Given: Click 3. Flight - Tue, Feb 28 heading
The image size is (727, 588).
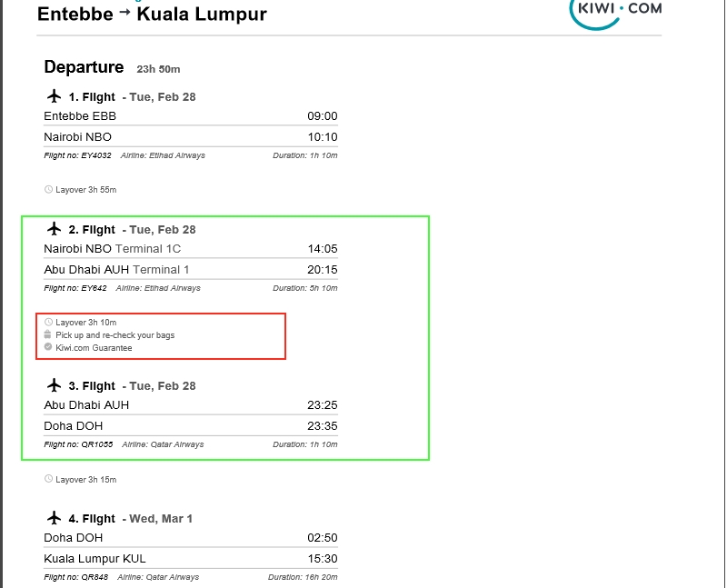Looking at the screenshot, I should (132, 386).
